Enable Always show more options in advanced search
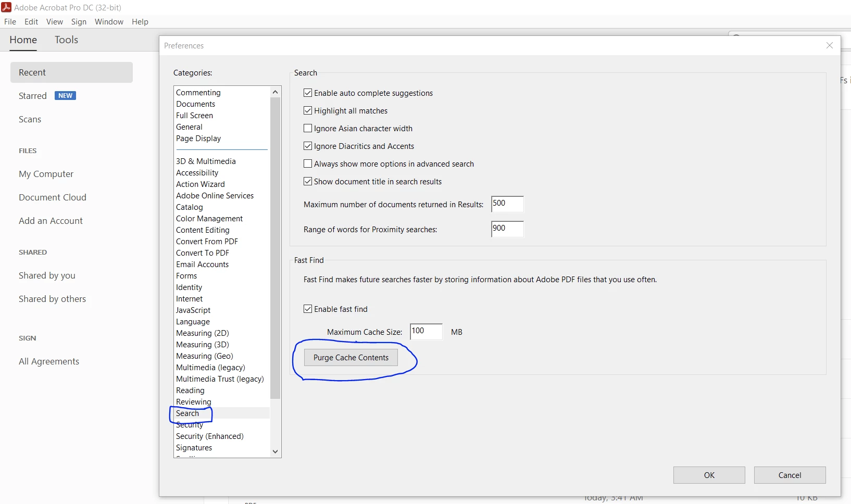The width and height of the screenshot is (851, 504). [308, 163]
